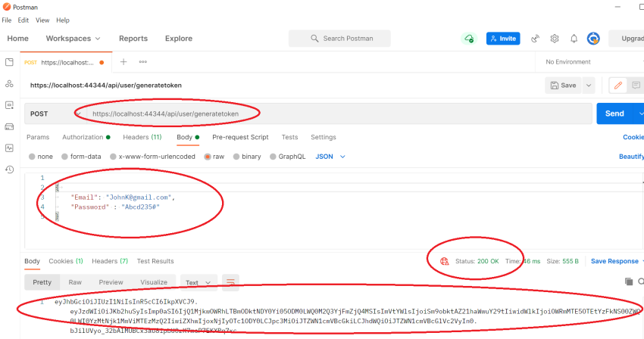
Task: Click the Search Postman field
Action: pyautogui.click(x=339, y=39)
